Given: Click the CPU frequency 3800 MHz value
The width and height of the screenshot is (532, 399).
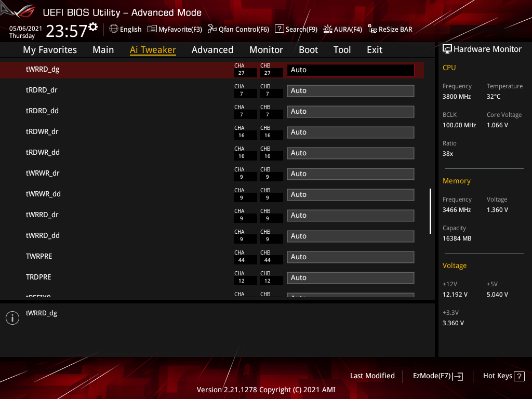Looking at the screenshot, I should [457, 97].
